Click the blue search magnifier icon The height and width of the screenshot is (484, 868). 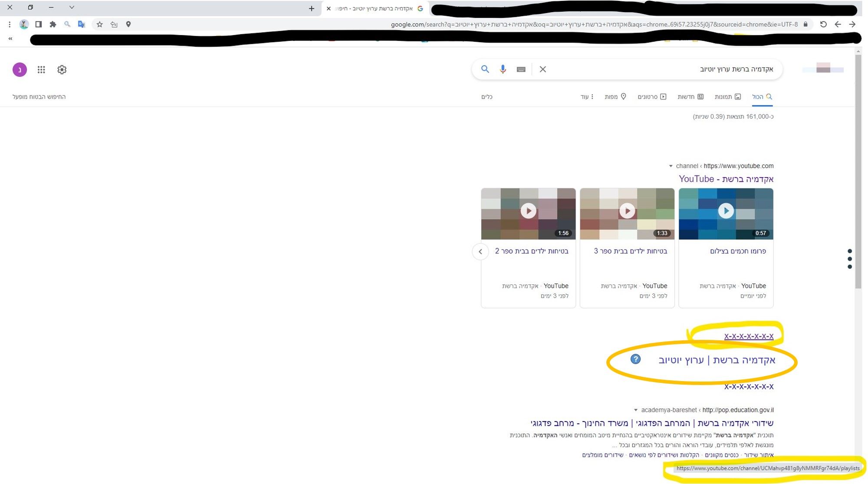[485, 69]
